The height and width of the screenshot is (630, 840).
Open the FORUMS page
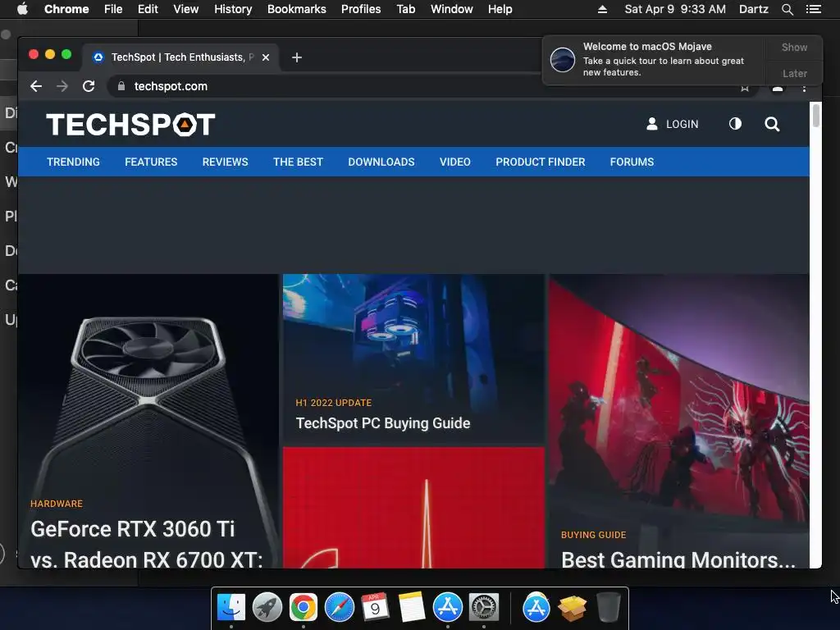pos(632,162)
